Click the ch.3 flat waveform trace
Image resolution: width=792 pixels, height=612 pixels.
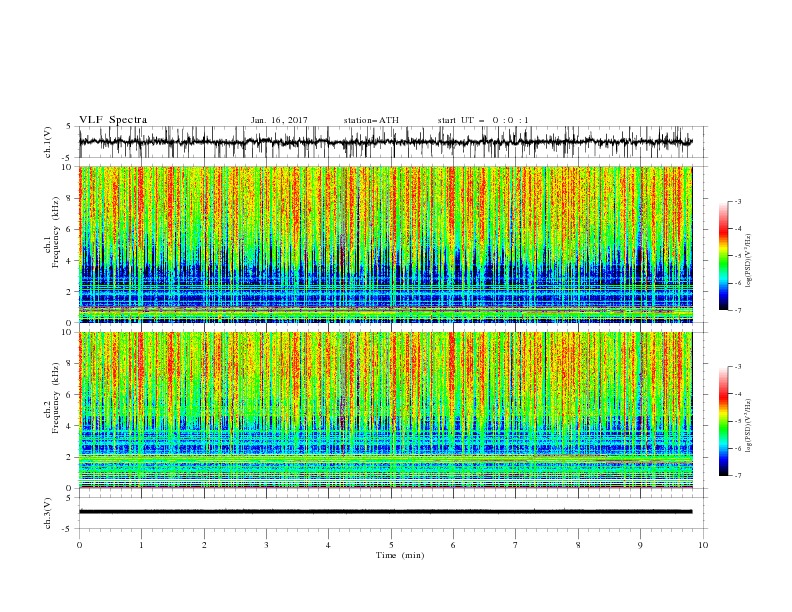[386, 512]
